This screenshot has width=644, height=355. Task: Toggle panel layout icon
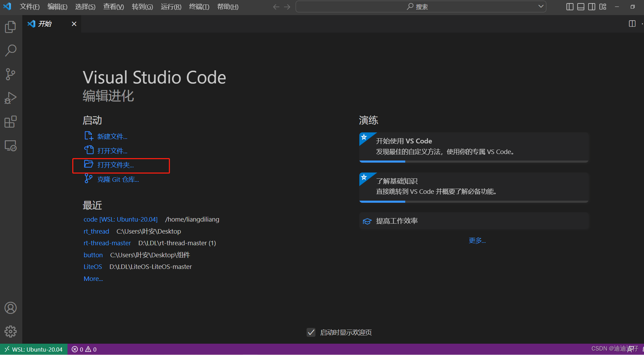point(581,7)
